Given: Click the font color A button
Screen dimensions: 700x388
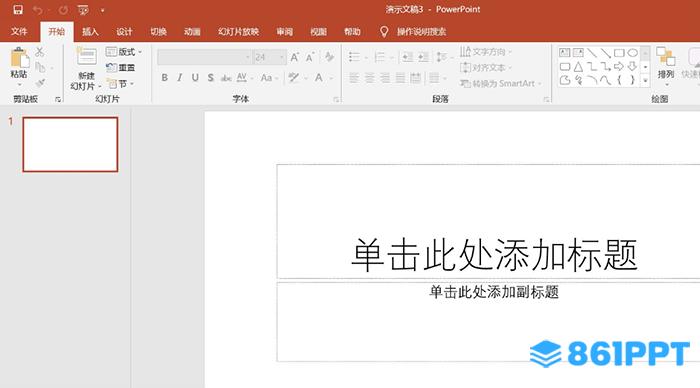Looking at the screenshot, I should click(319, 78).
